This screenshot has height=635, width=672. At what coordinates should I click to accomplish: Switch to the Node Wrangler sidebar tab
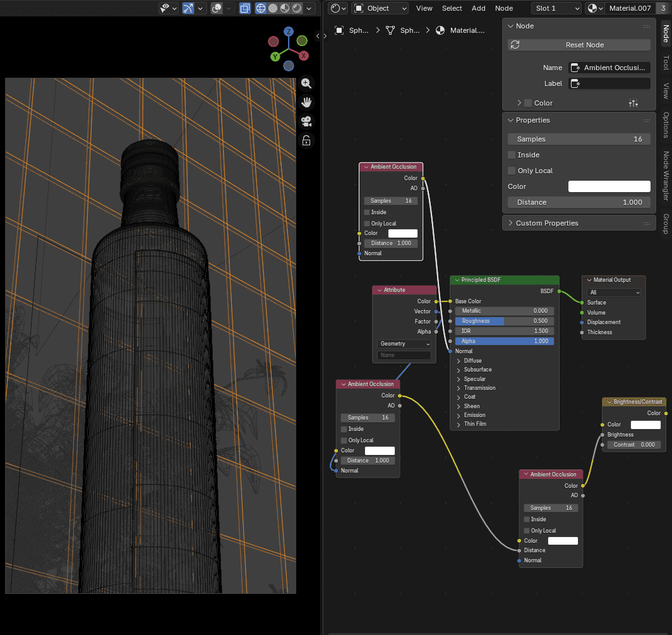tap(666, 177)
